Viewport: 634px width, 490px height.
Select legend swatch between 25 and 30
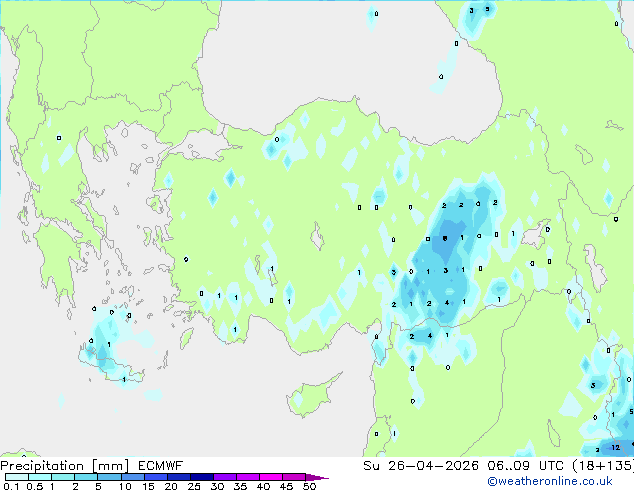pos(201,477)
